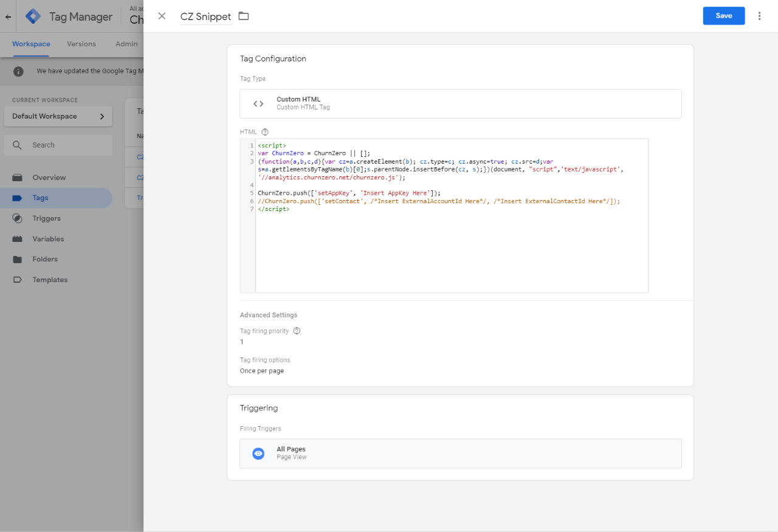Click the search magnifier icon
778x532 pixels.
[17, 145]
